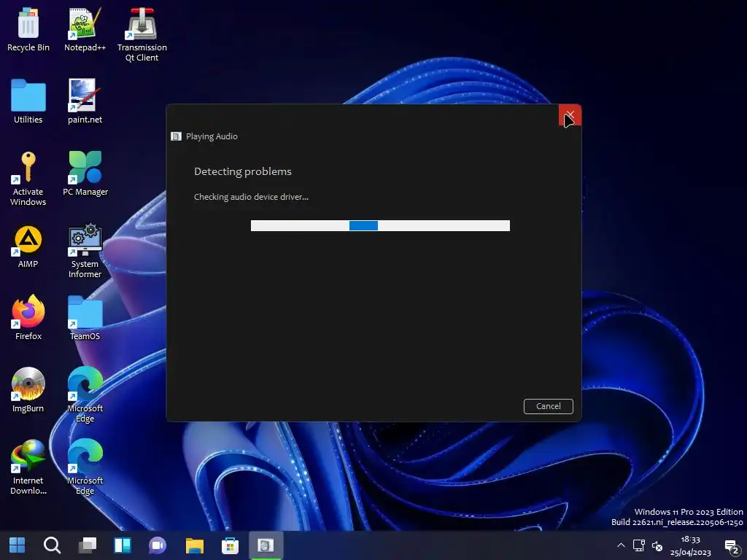Screen dimensions: 747x560
Task: Cancel the audio troubleshooter
Action: tap(548, 406)
